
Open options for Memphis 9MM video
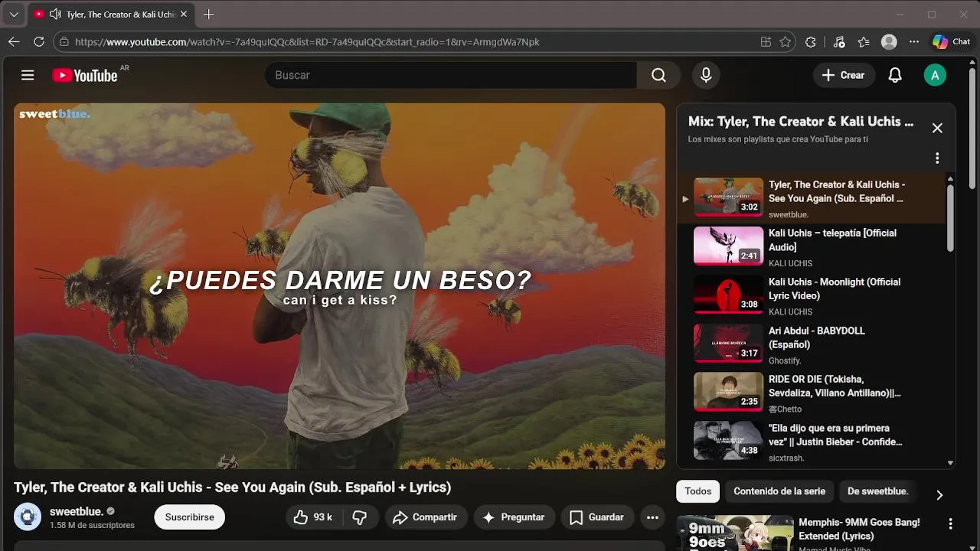[950, 524]
